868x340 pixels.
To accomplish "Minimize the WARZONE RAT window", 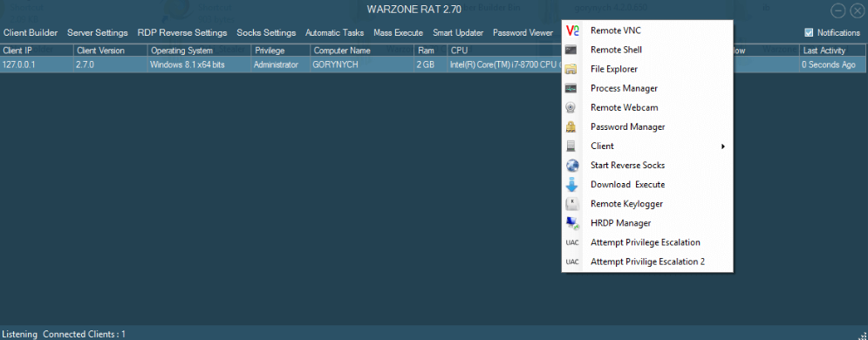I will tap(838, 10).
